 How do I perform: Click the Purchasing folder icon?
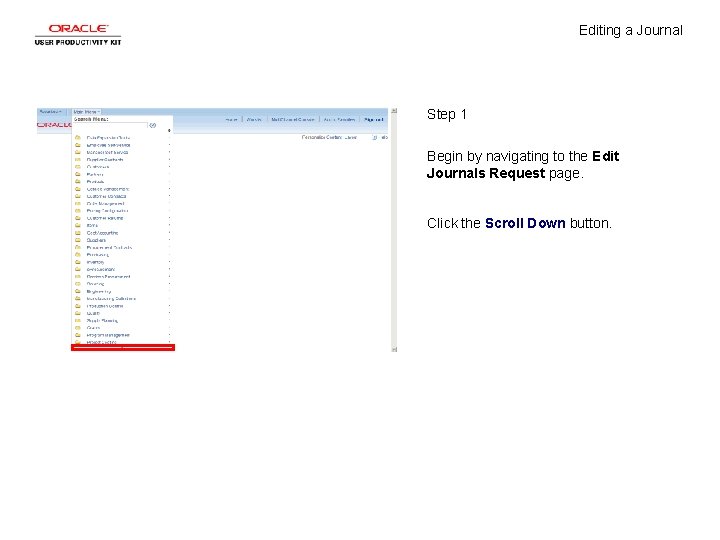(x=78, y=254)
